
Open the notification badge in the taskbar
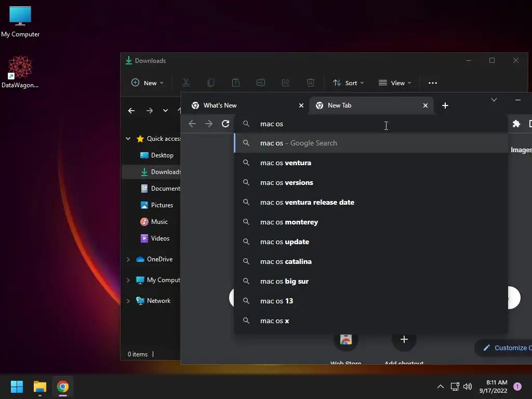(x=517, y=387)
